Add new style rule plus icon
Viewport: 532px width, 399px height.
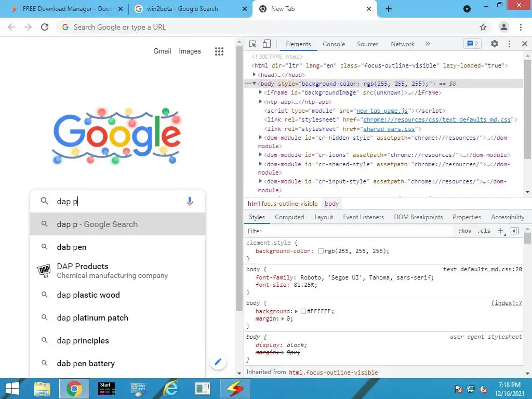pyautogui.click(x=500, y=231)
